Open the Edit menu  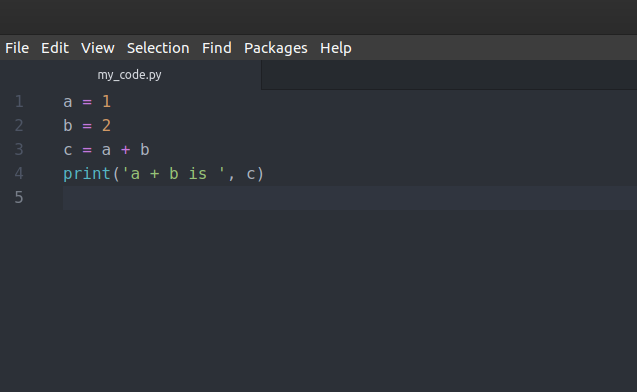coord(55,48)
